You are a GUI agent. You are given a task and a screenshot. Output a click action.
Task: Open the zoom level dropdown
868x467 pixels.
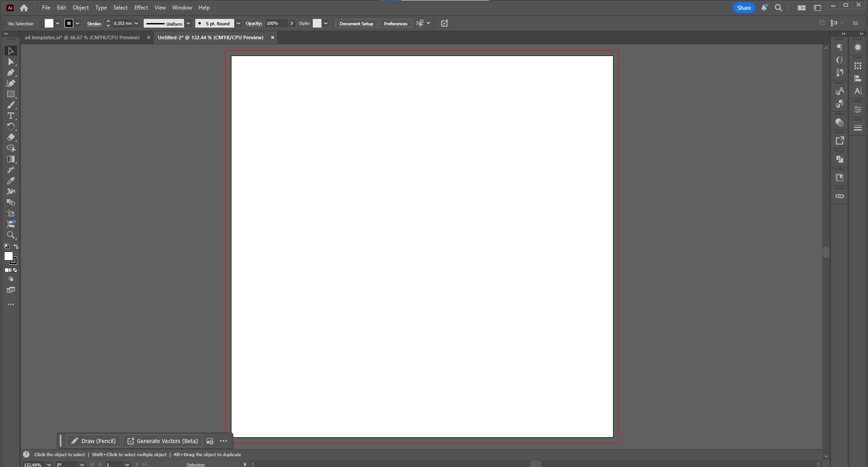(x=49, y=464)
